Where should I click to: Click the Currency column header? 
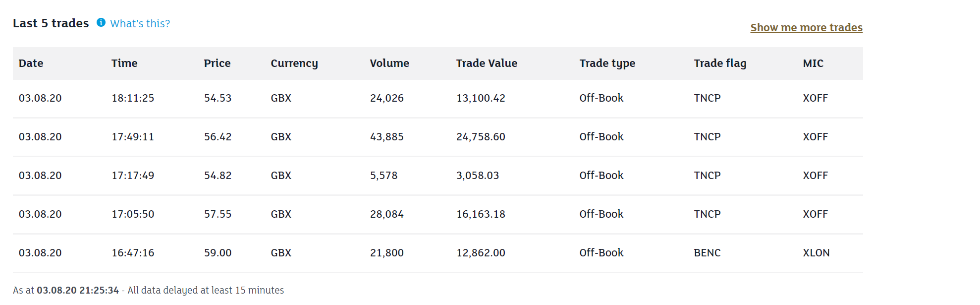pos(294,63)
